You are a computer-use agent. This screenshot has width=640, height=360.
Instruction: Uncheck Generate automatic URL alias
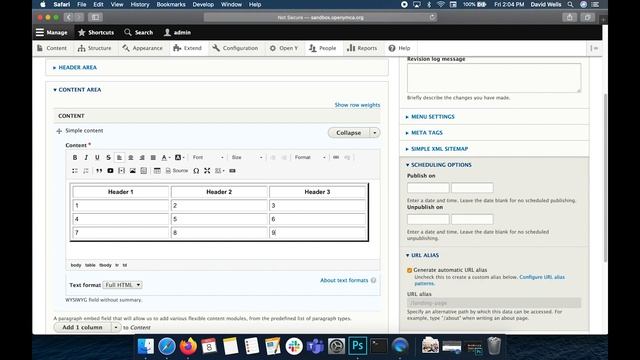(x=409, y=270)
